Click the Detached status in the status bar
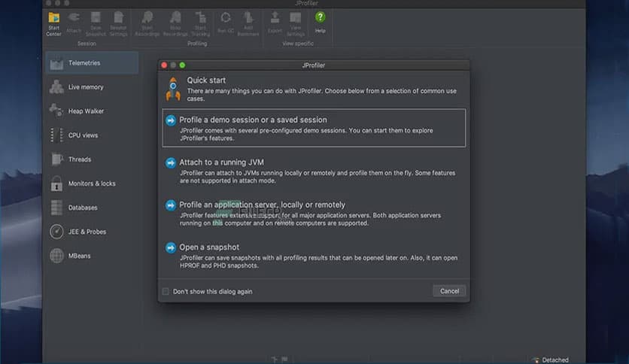629x364 pixels. [x=551, y=360]
